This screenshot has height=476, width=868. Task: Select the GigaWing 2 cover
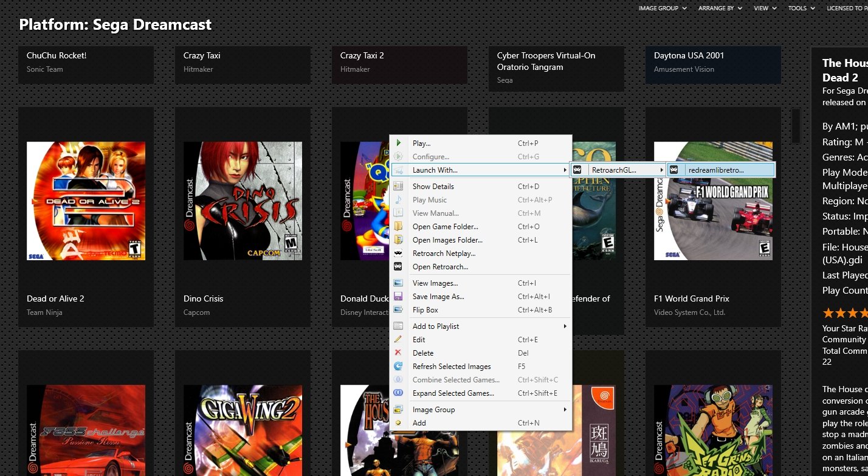point(243,430)
